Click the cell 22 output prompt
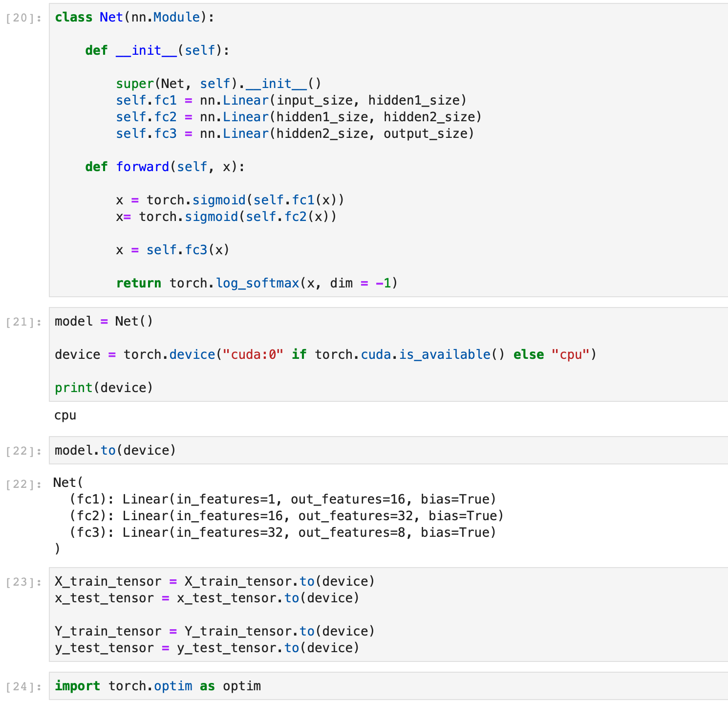This screenshot has width=728, height=703. pyautogui.click(x=23, y=484)
